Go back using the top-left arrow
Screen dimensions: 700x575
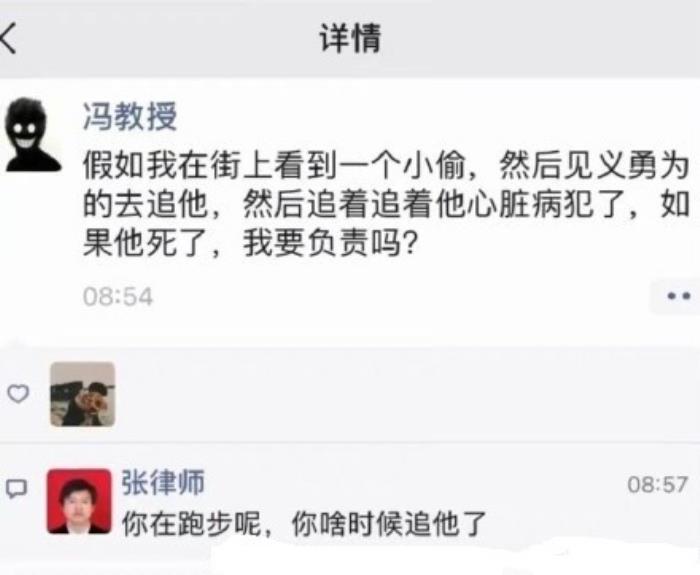coord(8,38)
